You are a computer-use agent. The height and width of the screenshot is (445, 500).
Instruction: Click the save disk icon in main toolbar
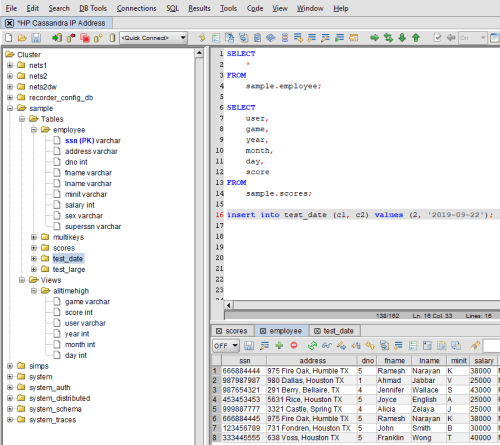pyautogui.click(x=36, y=38)
